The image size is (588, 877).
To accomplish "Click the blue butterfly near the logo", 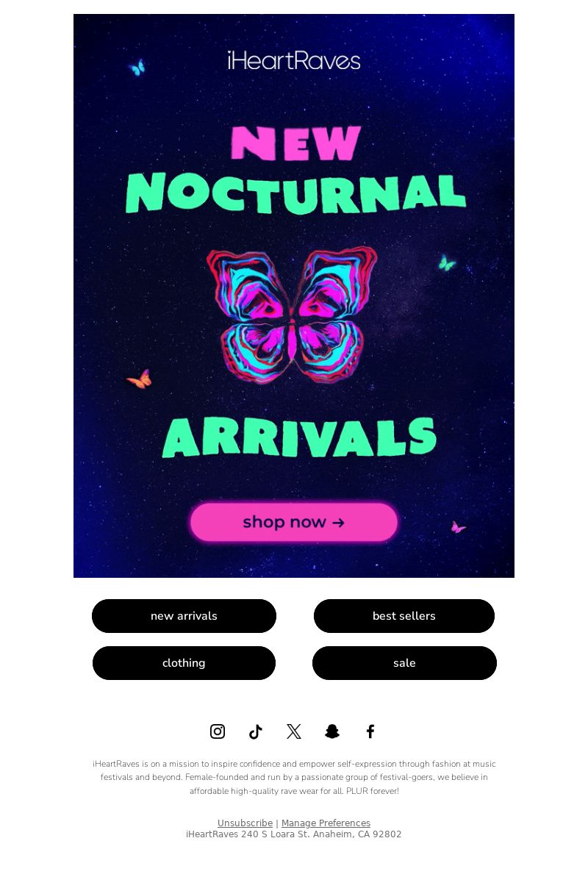I will [x=137, y=67].
